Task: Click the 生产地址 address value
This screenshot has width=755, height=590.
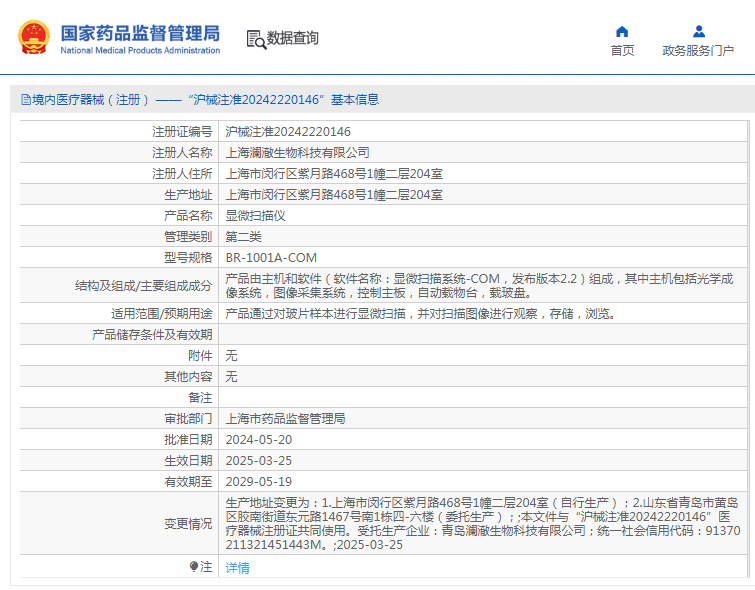Action: [334, 195]
